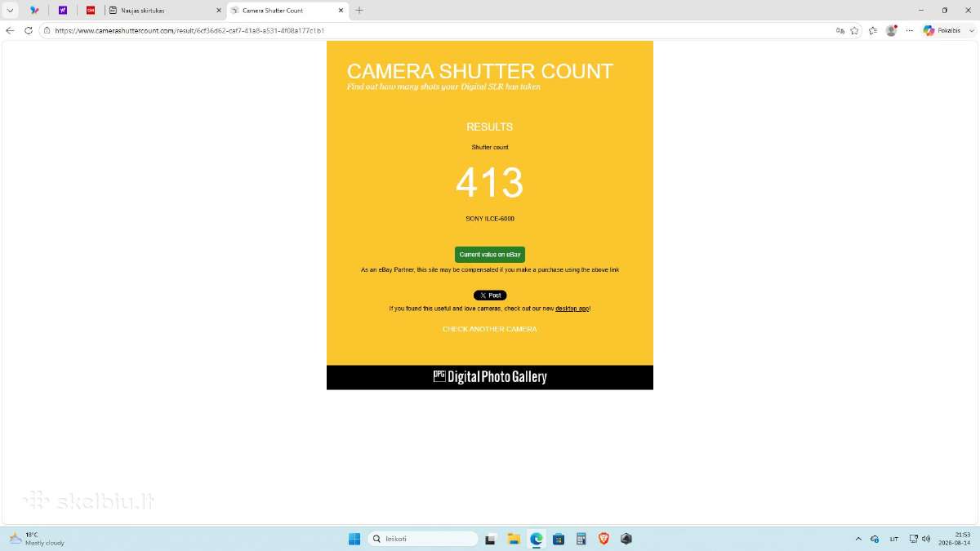Viewport: 980px width, 551px height.
Task: Minimize the Edge browser window
Action: pyautogui.click(x=921, y=11)
